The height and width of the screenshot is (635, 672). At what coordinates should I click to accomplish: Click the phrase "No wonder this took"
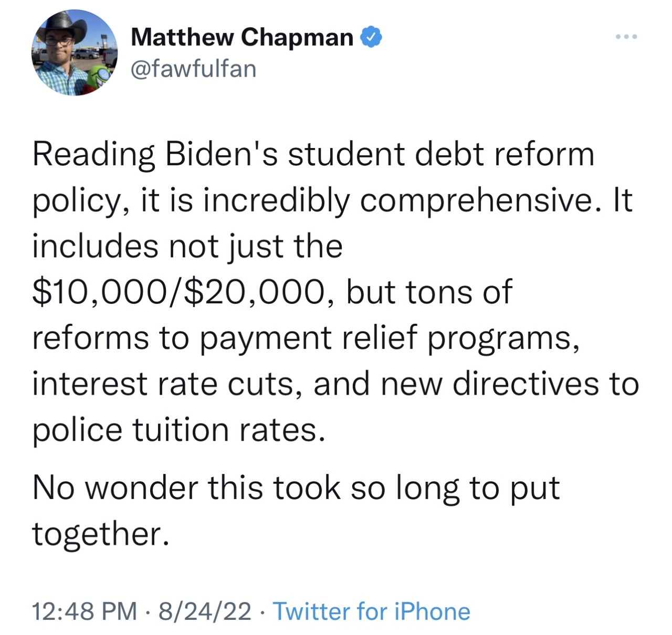tap(186, 488)
